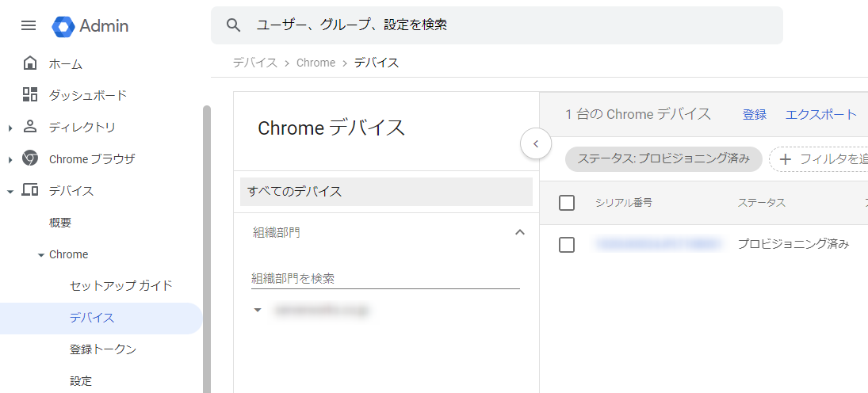Select すべてのデバイス in the panel
868x393 pixels.
(x=386, y=192)
